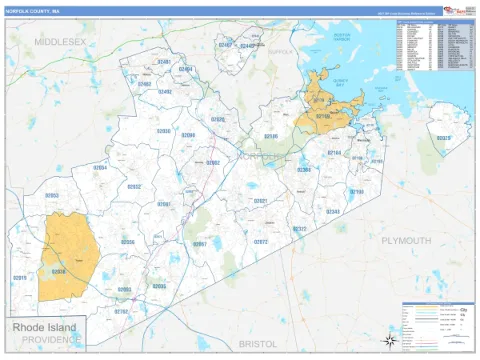The width and height of the screenshot is (480, 360).
Task: Click ZIP code 02494 label
Action: tap(186, 69)
